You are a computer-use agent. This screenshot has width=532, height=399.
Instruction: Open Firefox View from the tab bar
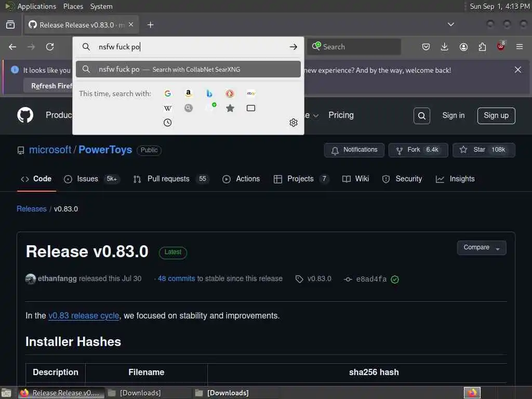(10, 25)
